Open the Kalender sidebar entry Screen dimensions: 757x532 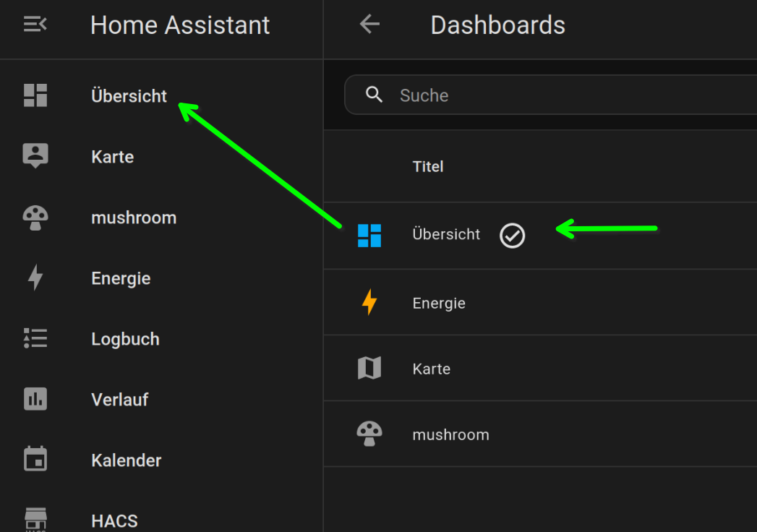pos(127,460)
